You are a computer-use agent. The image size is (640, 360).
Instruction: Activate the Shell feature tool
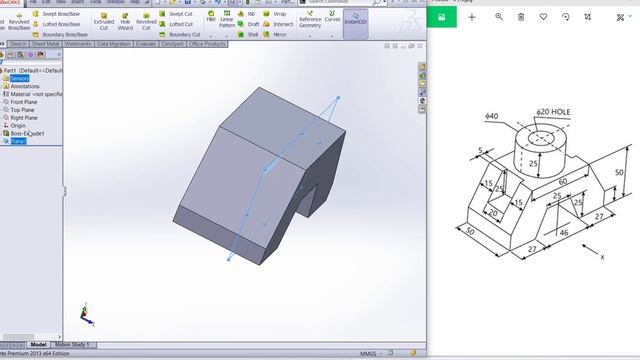tap(248, 35)
